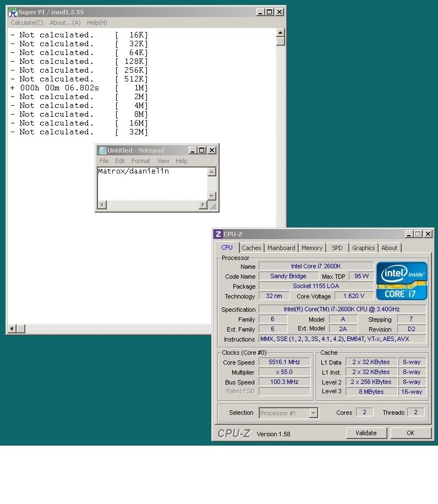Maximize the Notepad window

pyautogui.click(x=202, y=150)
